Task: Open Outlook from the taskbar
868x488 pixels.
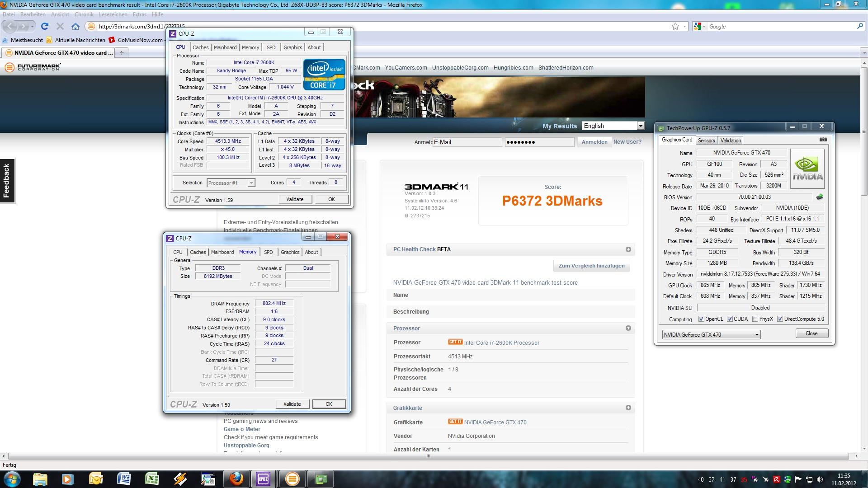Action: (96, 479)
